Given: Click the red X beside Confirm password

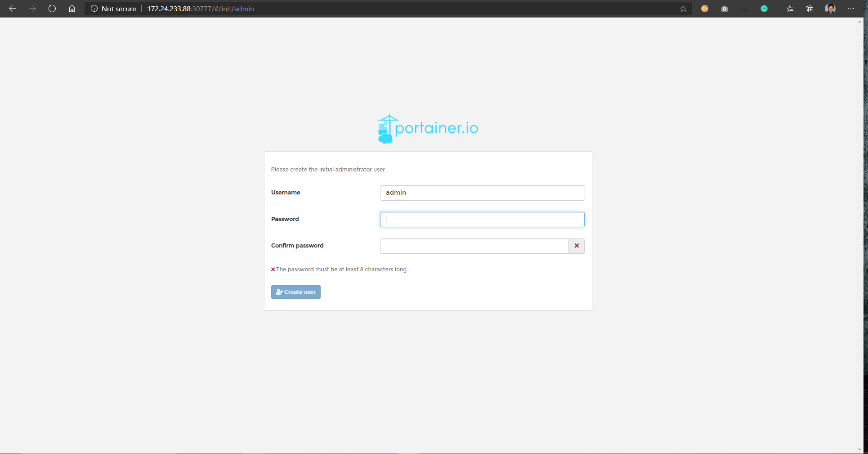Looking at the screenshot, I should 577,246.
